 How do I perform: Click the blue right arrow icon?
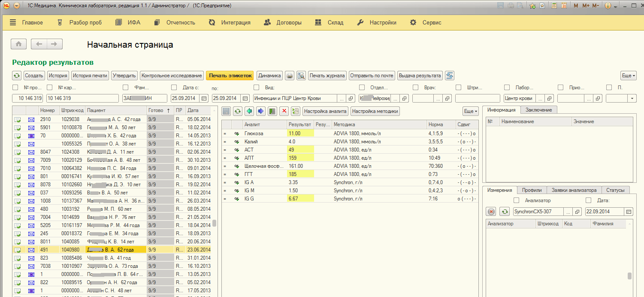(x=260, y=112)
